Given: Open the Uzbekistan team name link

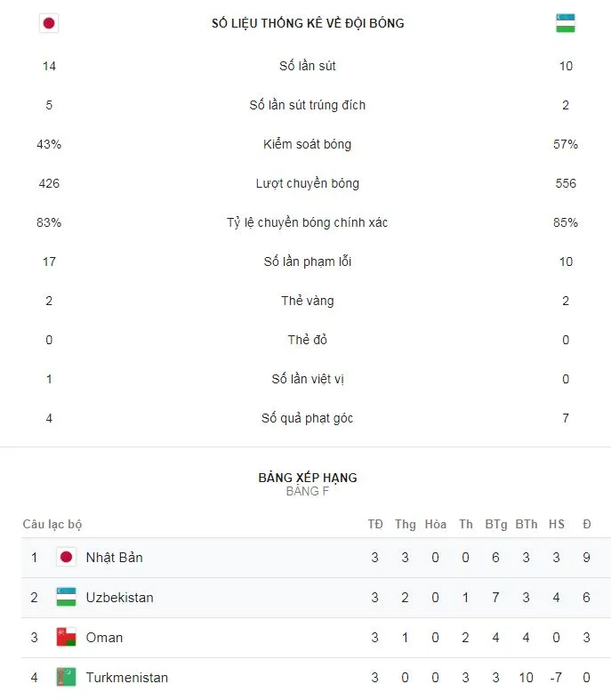Looking at the screenshot, I should [x=119, y=598].
